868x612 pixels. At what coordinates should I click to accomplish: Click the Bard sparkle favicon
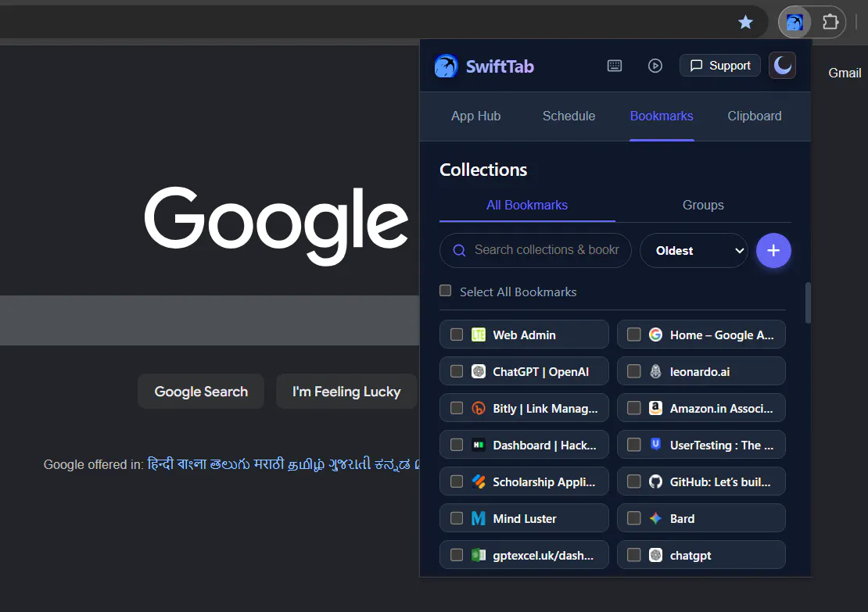coord(655,518)
